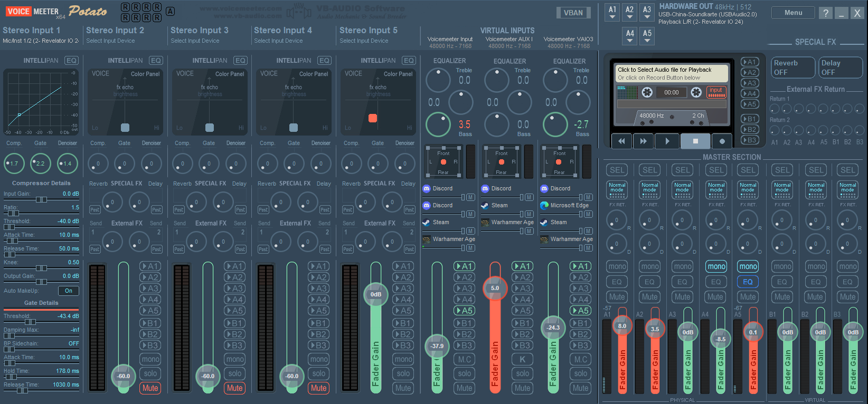Viewport: 868px width, 404px height.
Task: Click the red input indicator on the cassette
Action: click(716, 92)
